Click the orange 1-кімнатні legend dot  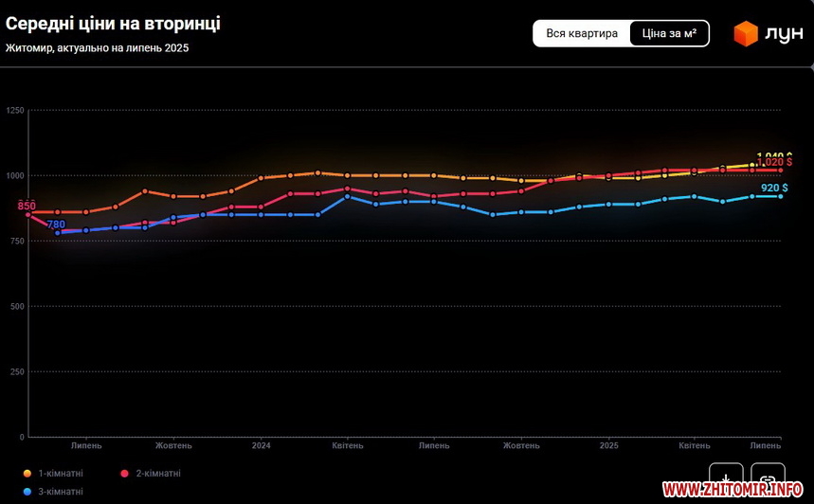click(x=27, y=473)
